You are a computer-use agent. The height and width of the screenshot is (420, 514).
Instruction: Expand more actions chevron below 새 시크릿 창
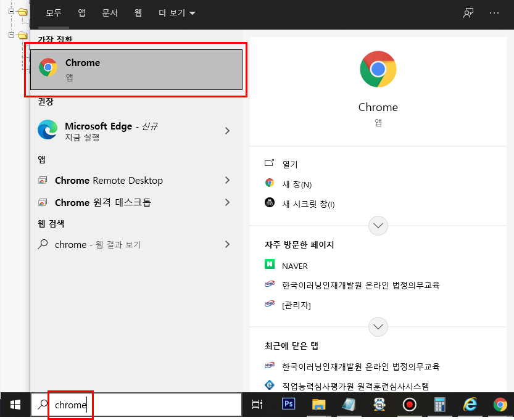click(x=378, y=226)
